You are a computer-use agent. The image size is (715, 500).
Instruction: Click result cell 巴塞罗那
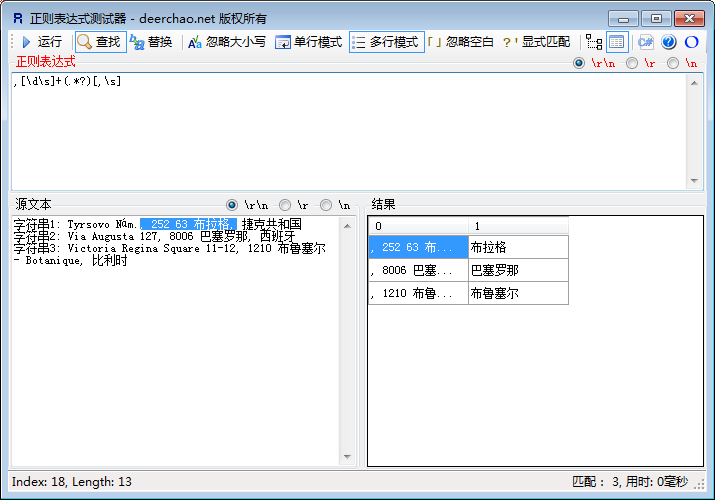tap(517, 270)
